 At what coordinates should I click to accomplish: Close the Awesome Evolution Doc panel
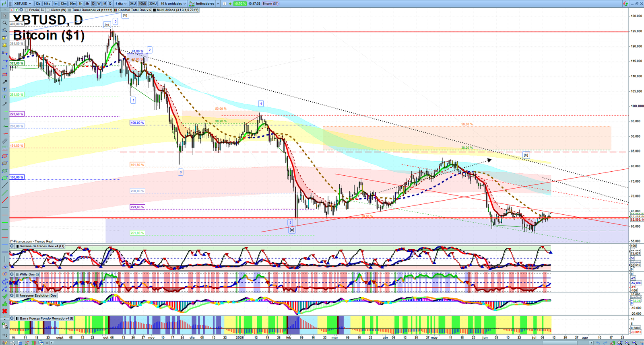click(12, 296)
